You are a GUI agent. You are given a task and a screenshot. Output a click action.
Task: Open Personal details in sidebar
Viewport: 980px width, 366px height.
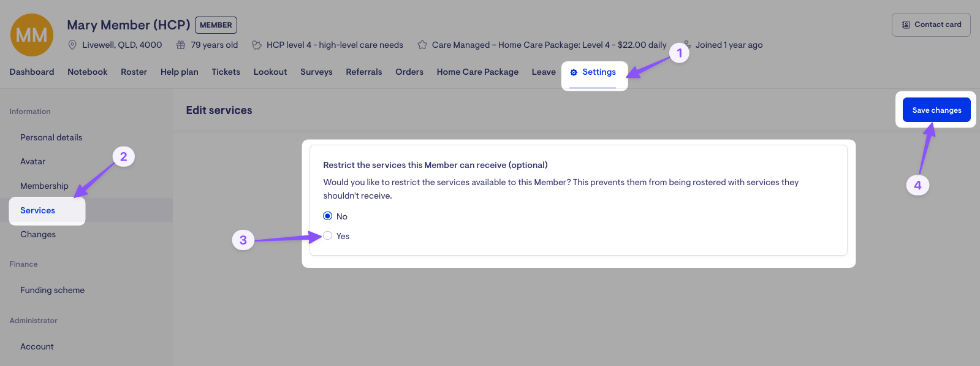(x=51, y=137)
